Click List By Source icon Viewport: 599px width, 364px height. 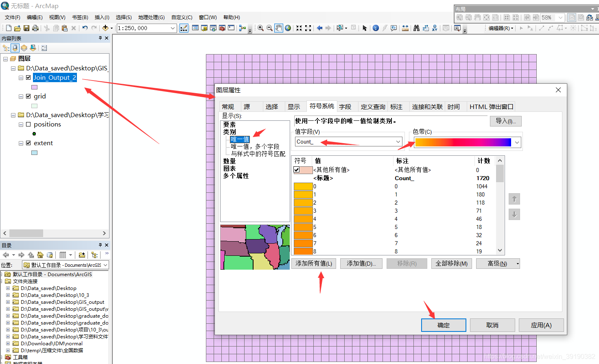(x=15, y=48)
